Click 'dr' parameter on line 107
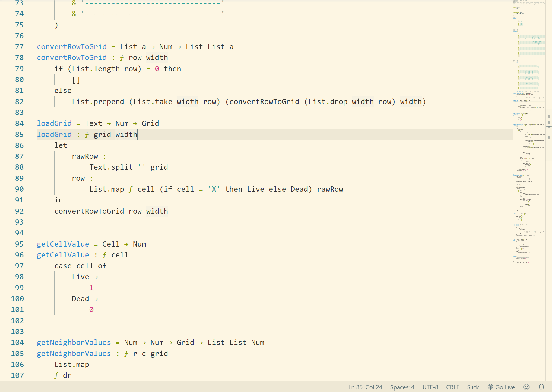The image size is (552, 392). [x=67, y=375]
